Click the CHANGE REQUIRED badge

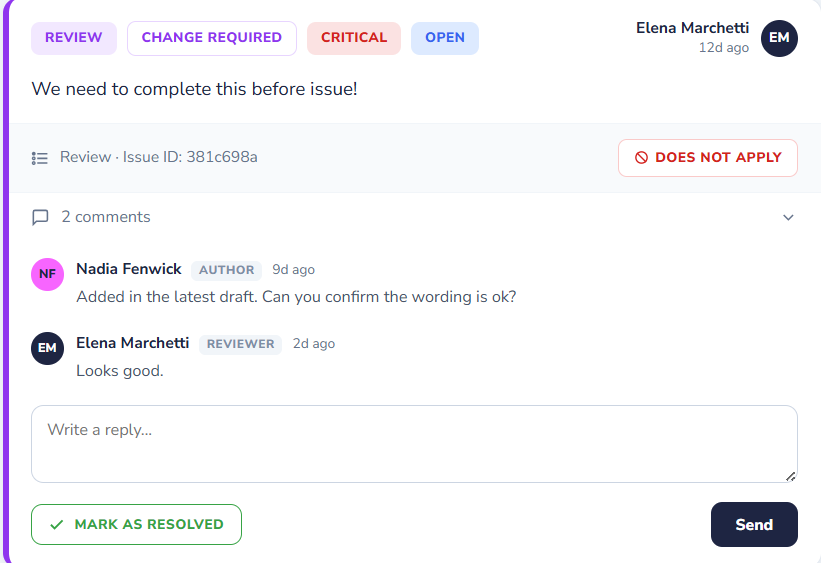click(212, 38)
